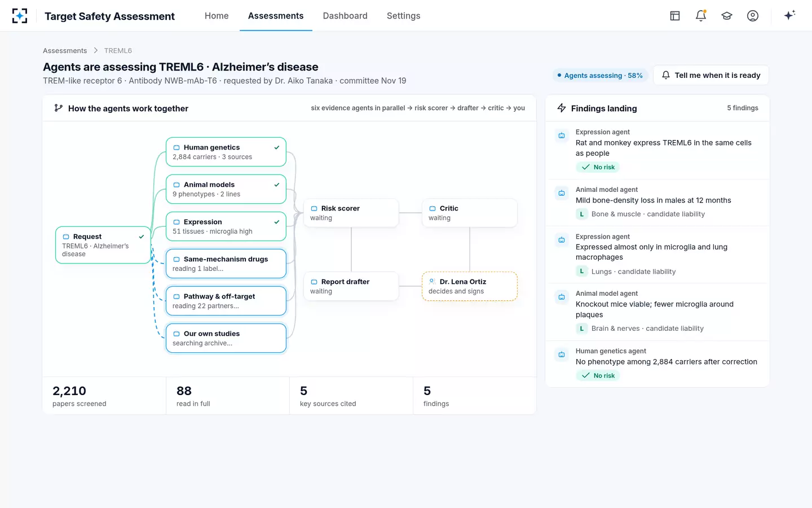Click the lightning icon beside Findings landing
812x508 pixels.
pos(562,108)
